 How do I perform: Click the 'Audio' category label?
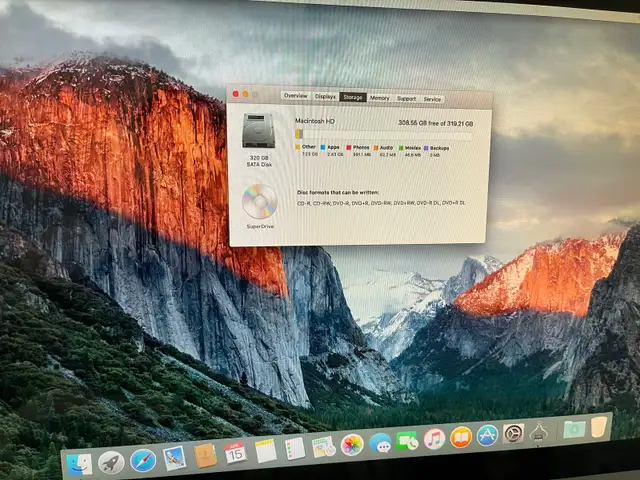[386, 148]
